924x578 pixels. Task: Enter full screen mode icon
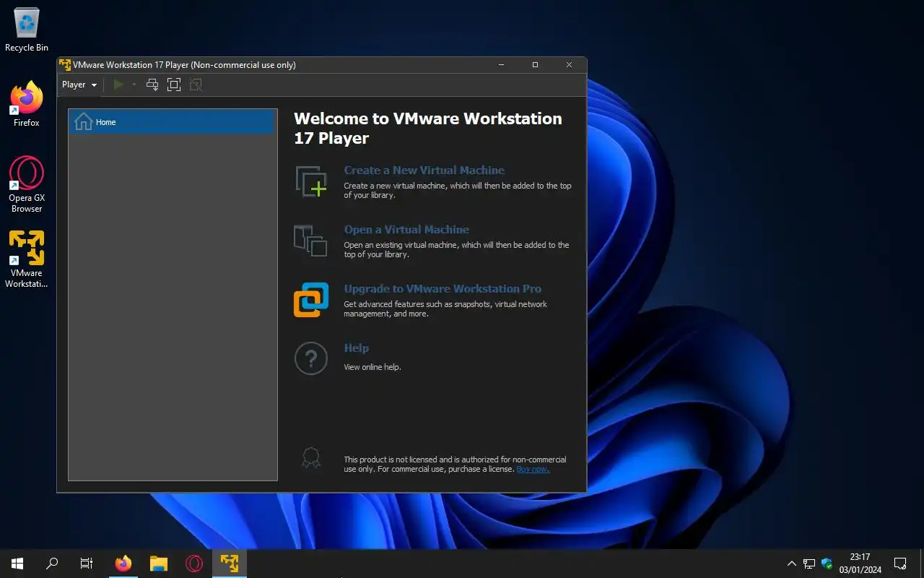(173, 85)
